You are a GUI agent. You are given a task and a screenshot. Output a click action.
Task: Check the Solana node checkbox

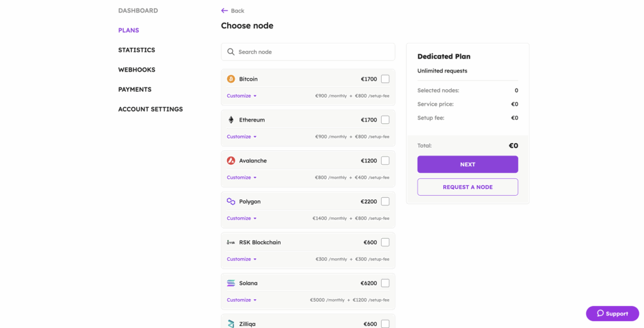[385, 283]
